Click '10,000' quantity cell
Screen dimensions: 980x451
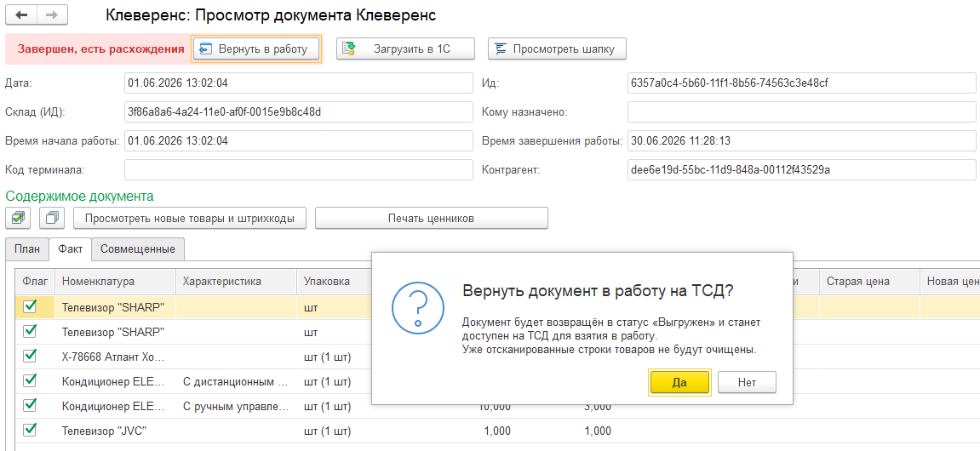click(x=495, y=407)
